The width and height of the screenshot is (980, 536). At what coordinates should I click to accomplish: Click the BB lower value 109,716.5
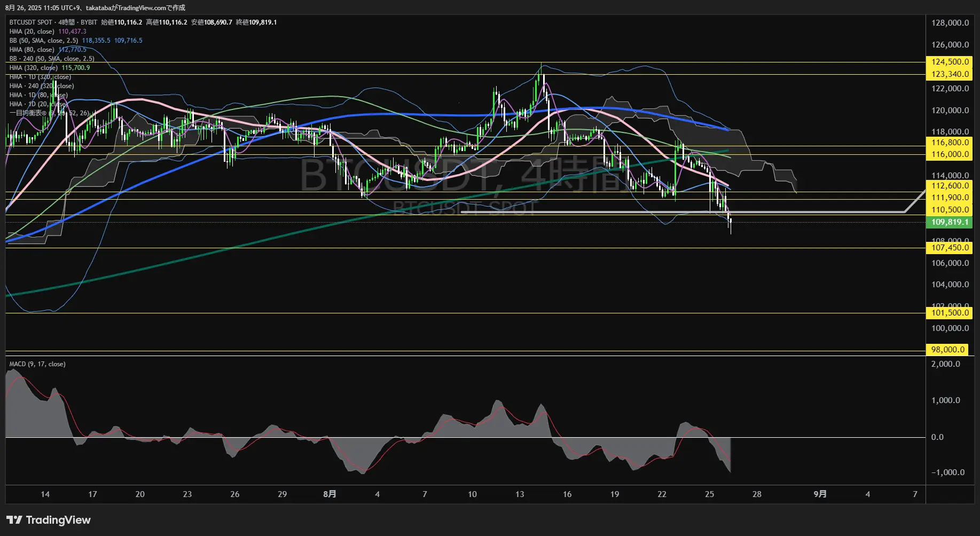pos(128,41)
